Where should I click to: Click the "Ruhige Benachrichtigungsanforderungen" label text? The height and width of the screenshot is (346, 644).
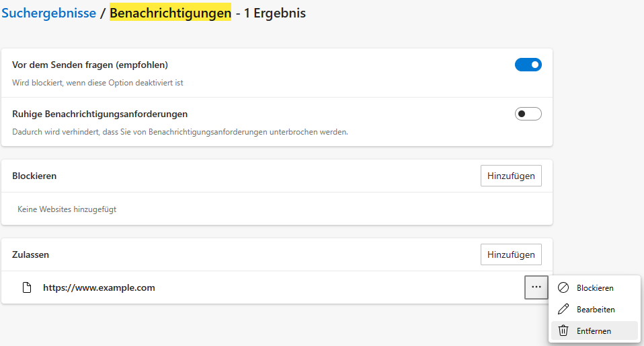pyautogui.click(x=99, y=114)
